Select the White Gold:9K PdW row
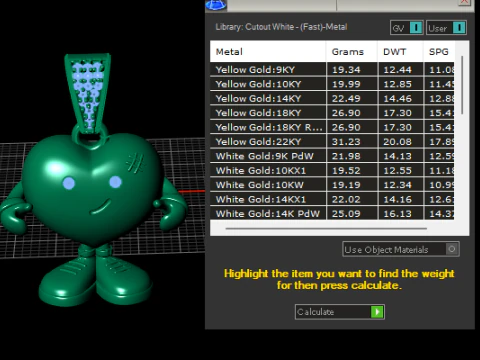This screenshot has width=480, height=360. pyautogui.click(x=332, y=156)
